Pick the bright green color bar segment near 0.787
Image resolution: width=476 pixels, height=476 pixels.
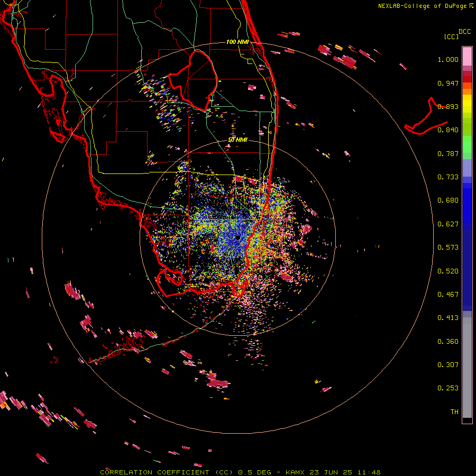point(467,144)
